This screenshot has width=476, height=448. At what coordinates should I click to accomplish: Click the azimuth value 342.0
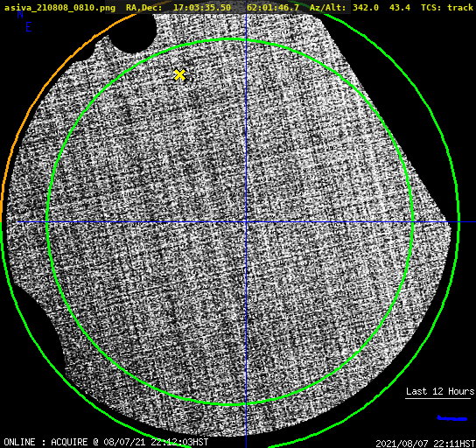point(366,8)
